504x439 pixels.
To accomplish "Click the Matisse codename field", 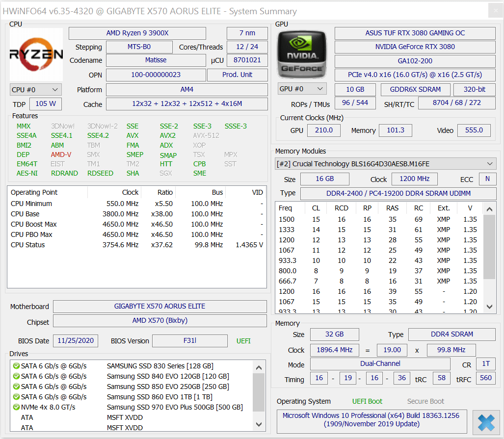I will point(156,60).
